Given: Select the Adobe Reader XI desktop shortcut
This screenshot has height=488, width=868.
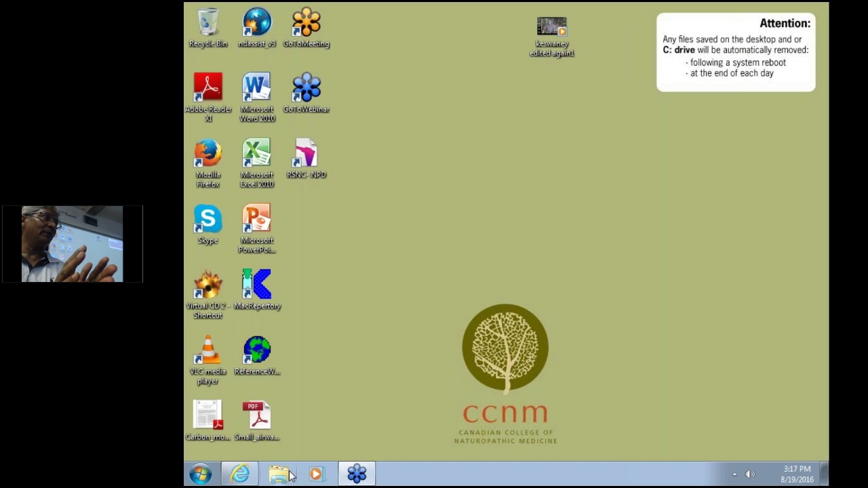Looking at the screenshot, I should point(208,98).
